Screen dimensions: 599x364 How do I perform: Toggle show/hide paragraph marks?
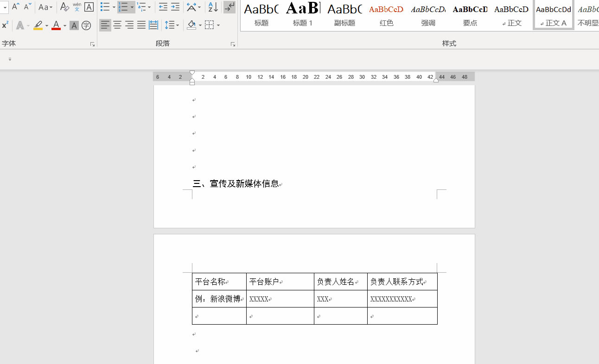click(229, 7)
